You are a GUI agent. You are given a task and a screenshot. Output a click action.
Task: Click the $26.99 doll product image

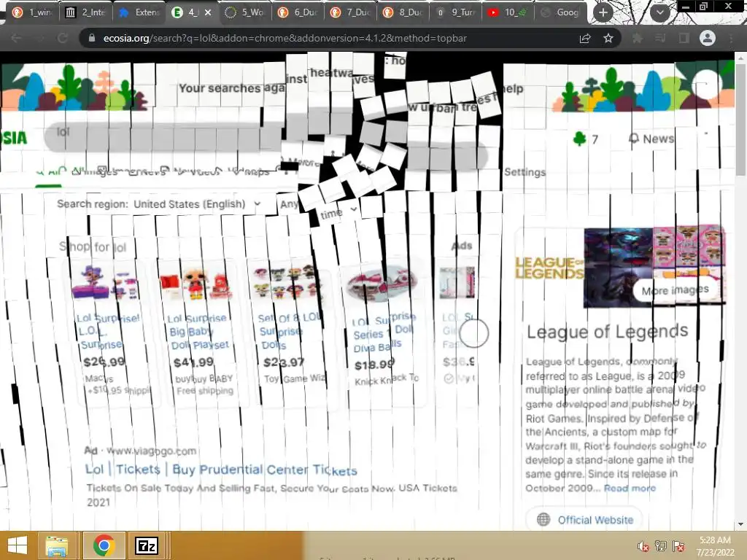(x=105, y=282)
